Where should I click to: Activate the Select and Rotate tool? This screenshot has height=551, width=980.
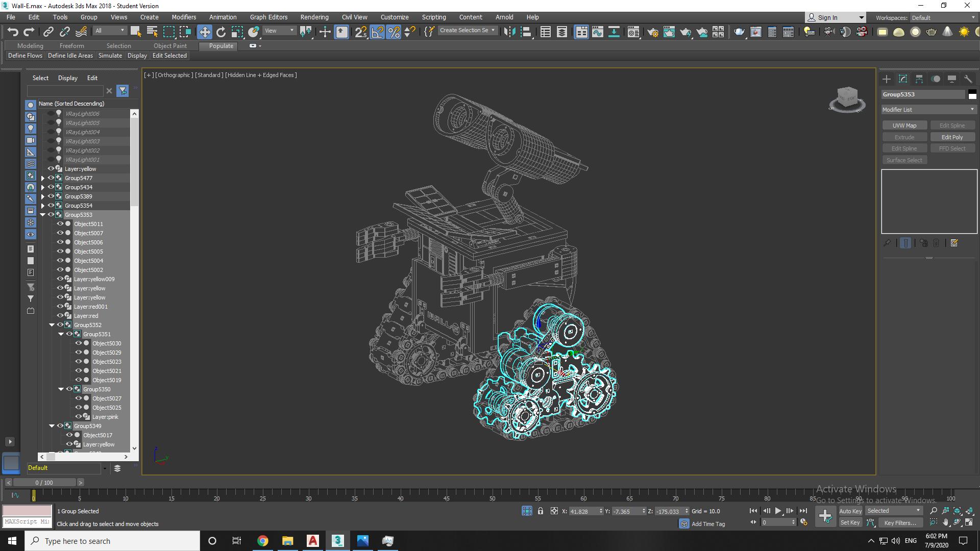pyautogui.click(x=221, y=32)
